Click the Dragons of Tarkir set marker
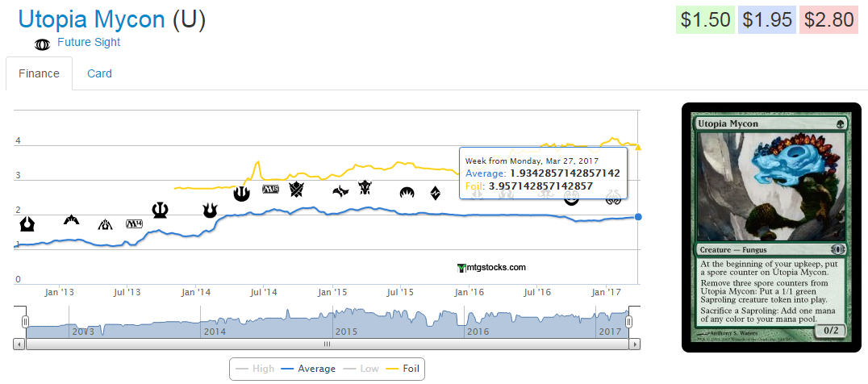 366,187
